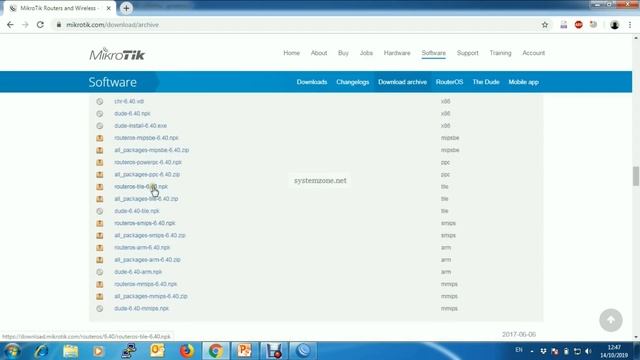Switch to the Downloads tab

[312, 82]
